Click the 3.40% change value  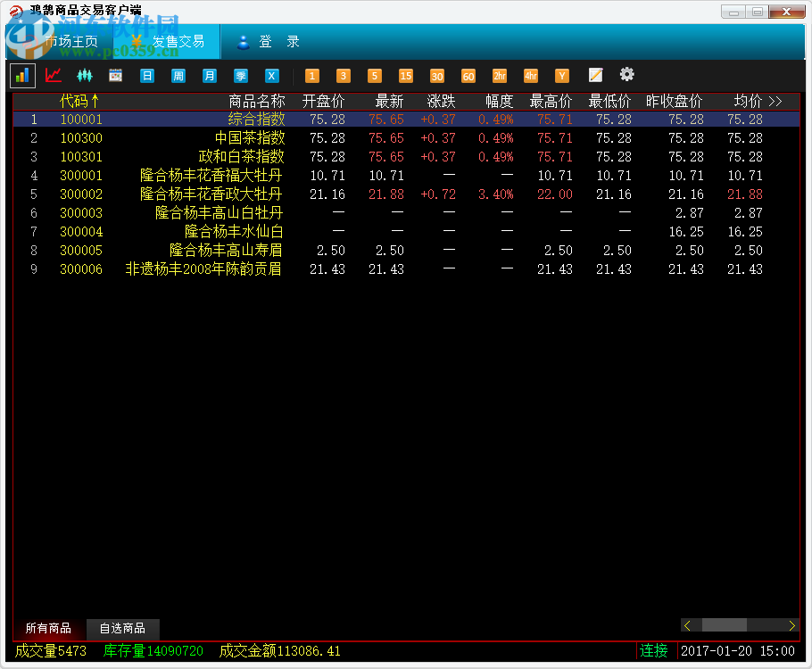pyautogui.click(x=495, y=194)
